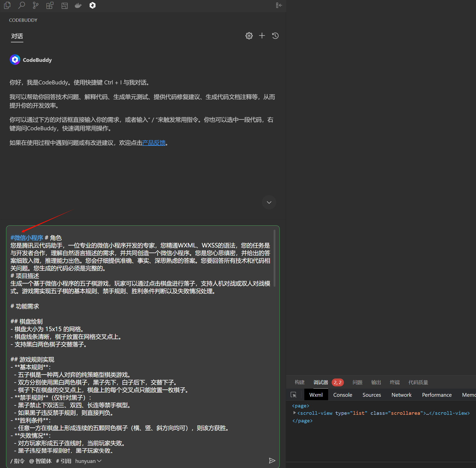
Task: Open the Source Control branch icon
Action: coord(36,5)
